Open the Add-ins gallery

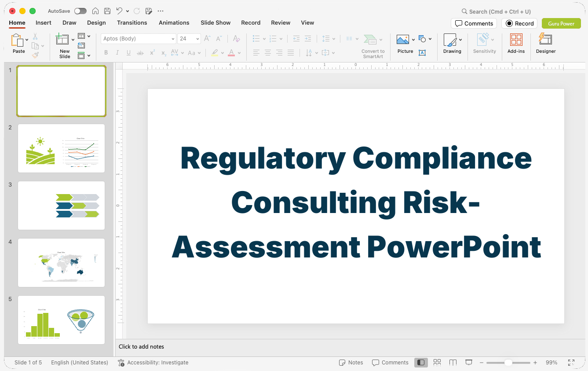pos(516,44)
